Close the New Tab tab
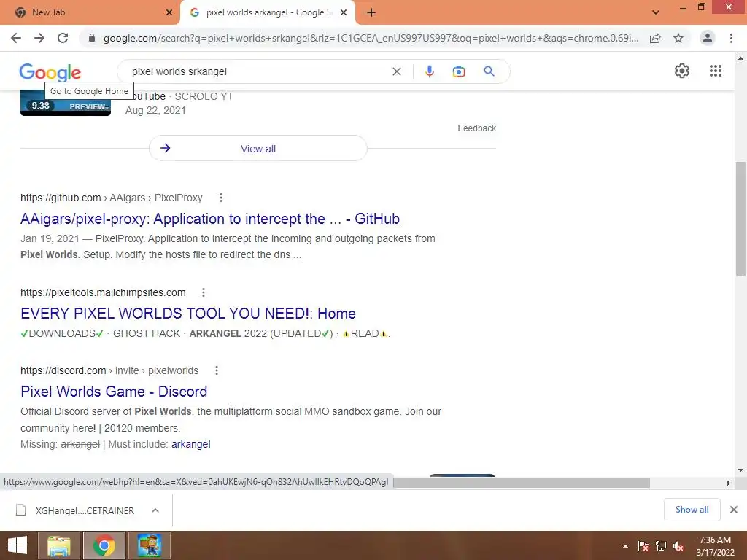This screenshot has width=747, height=560. (169, 13)
